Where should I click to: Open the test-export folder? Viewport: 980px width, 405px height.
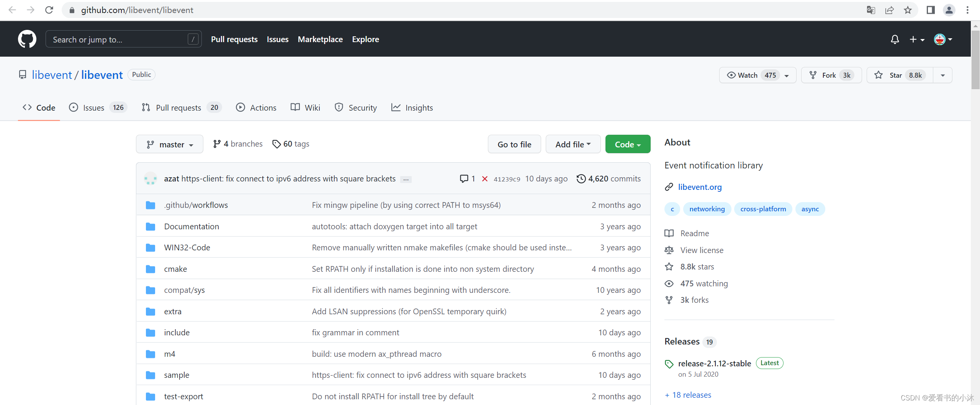(x=183, y=397)
